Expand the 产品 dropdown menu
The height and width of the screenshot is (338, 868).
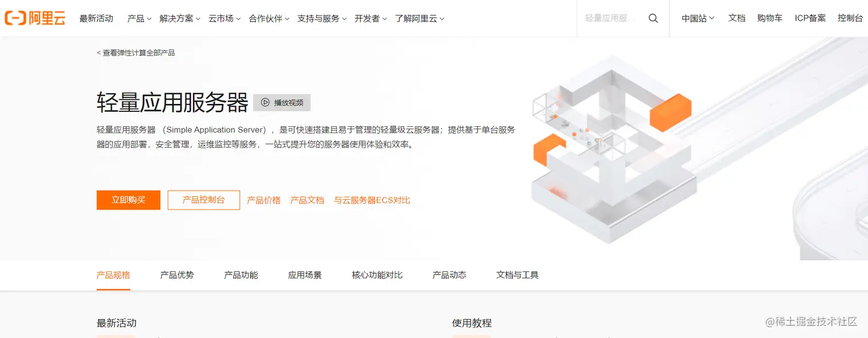(x=139, y=18)
